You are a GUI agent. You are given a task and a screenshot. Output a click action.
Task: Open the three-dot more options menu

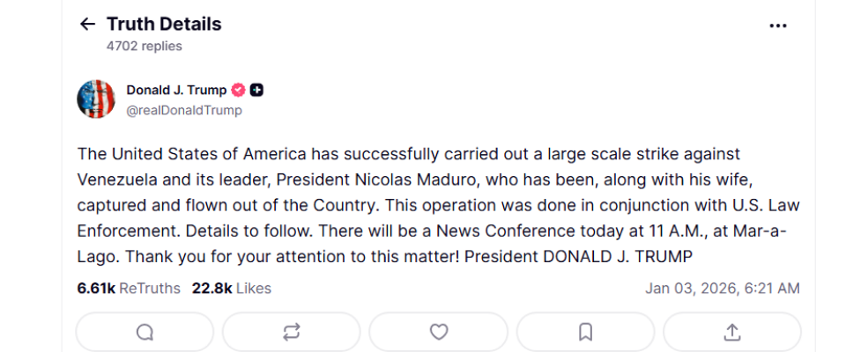[x=777, y=26]
